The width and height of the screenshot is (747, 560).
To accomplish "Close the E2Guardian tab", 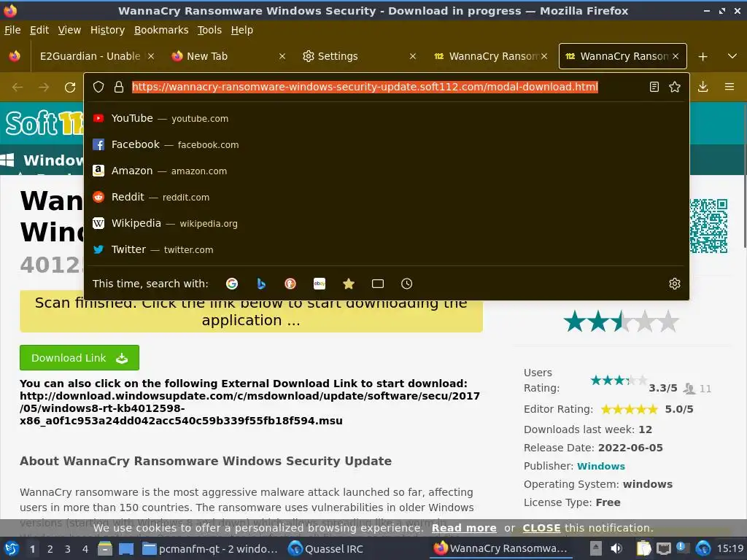I will point(151,56).
